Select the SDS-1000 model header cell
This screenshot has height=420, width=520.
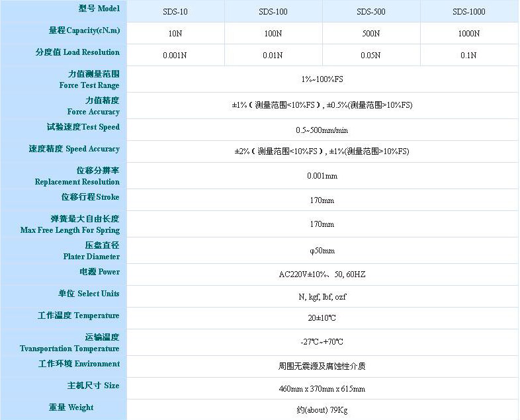(x=468, y=12)
